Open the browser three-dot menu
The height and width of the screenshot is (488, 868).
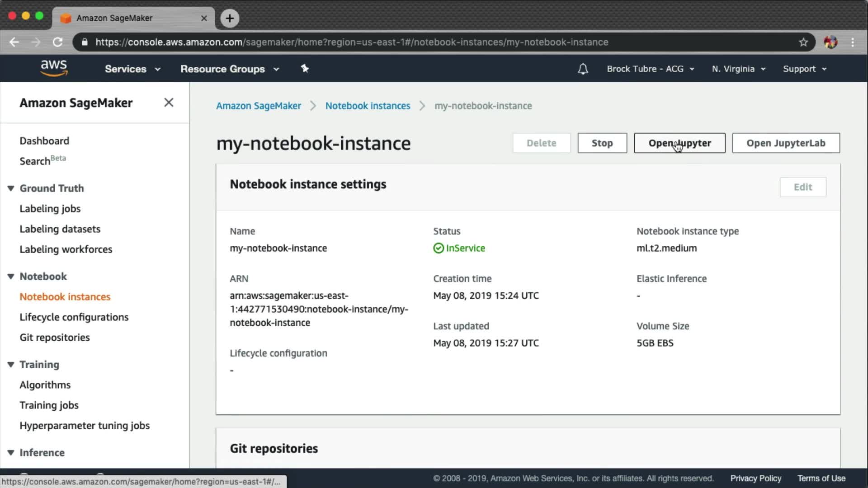click(x=853, y=42)
